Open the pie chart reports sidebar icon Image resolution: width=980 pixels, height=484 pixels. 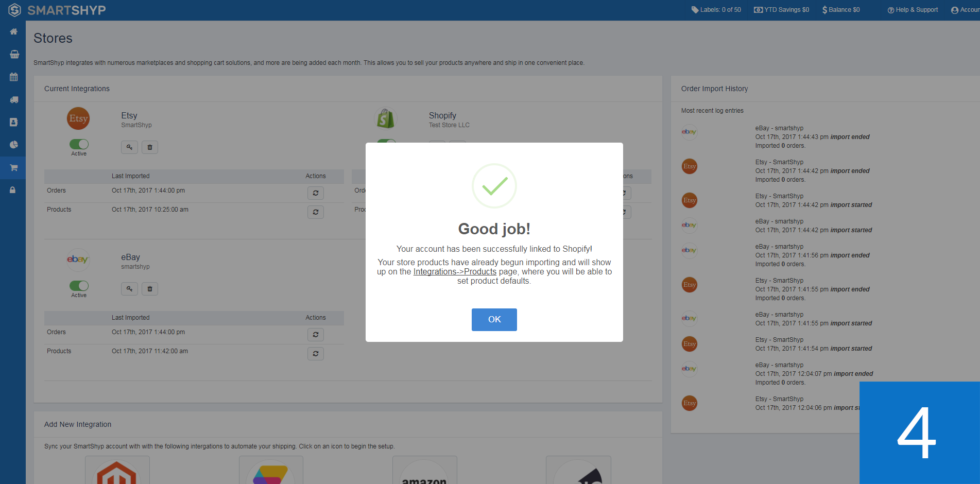point(13,145)
